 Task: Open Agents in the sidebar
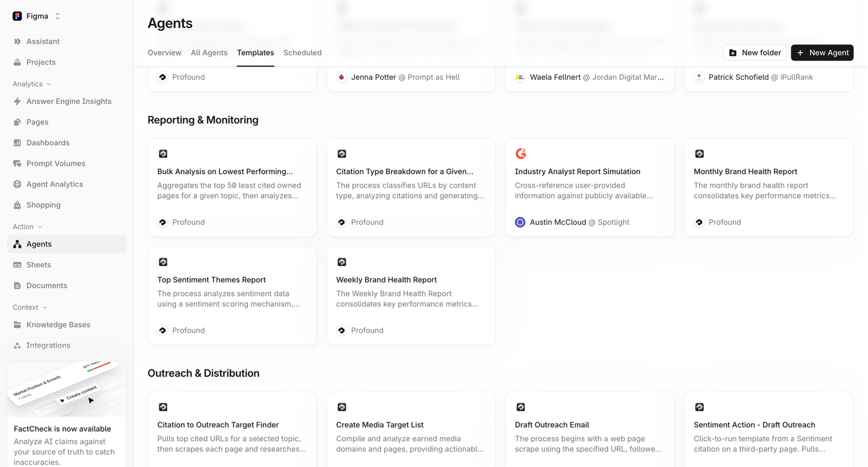[67, 244]
